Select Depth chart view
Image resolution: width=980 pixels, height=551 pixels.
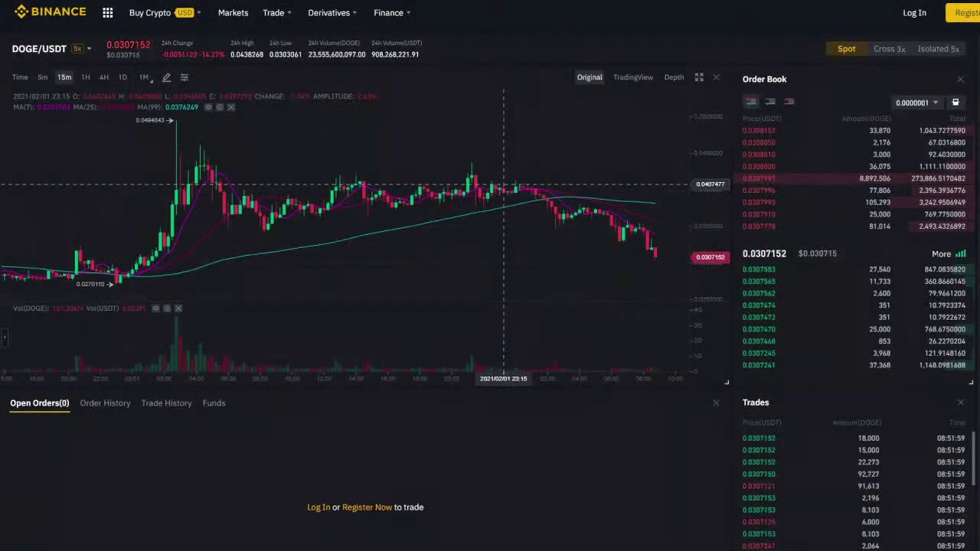[x=674, y=77]
